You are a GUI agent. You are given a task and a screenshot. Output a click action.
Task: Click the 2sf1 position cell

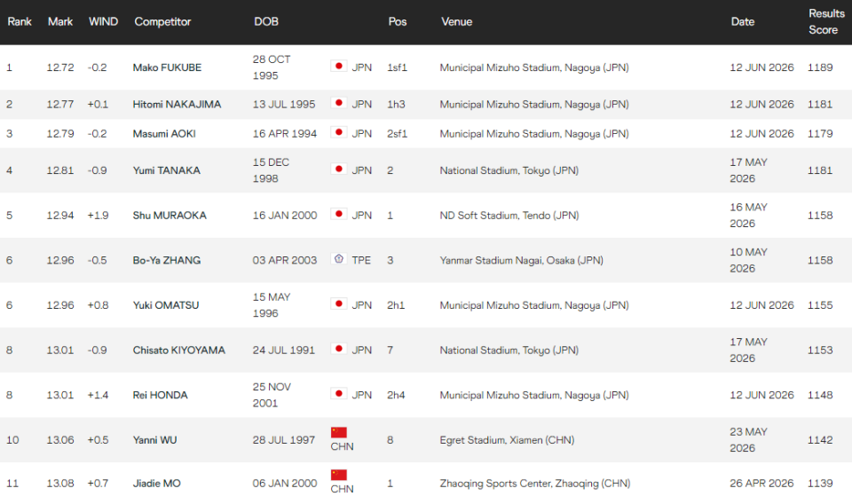tap(397, 134)
